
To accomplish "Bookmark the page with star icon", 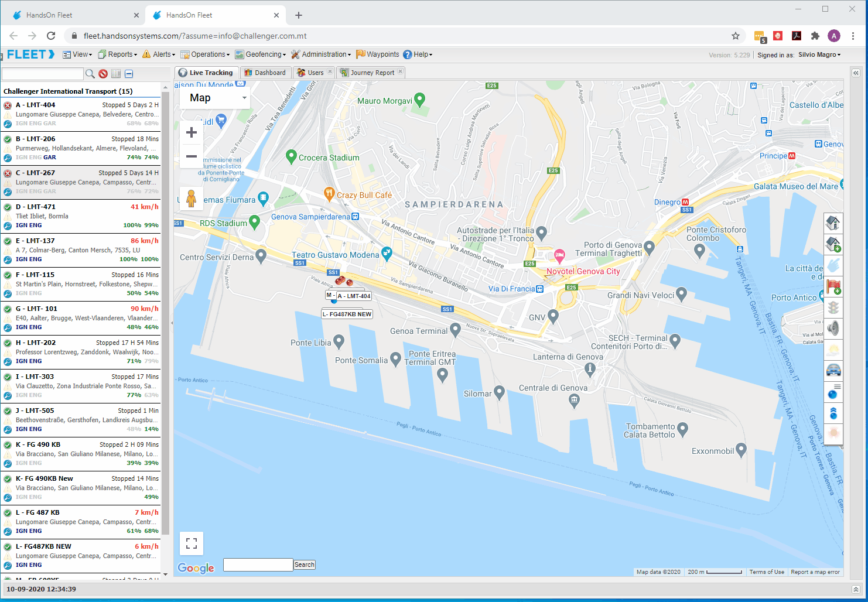I will (736, 36).
